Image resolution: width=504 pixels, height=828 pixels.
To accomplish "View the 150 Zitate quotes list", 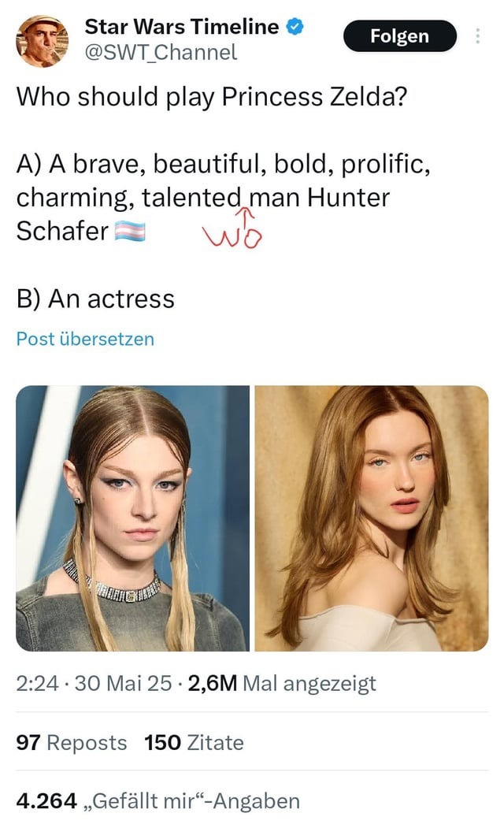I will click(195, 742).
